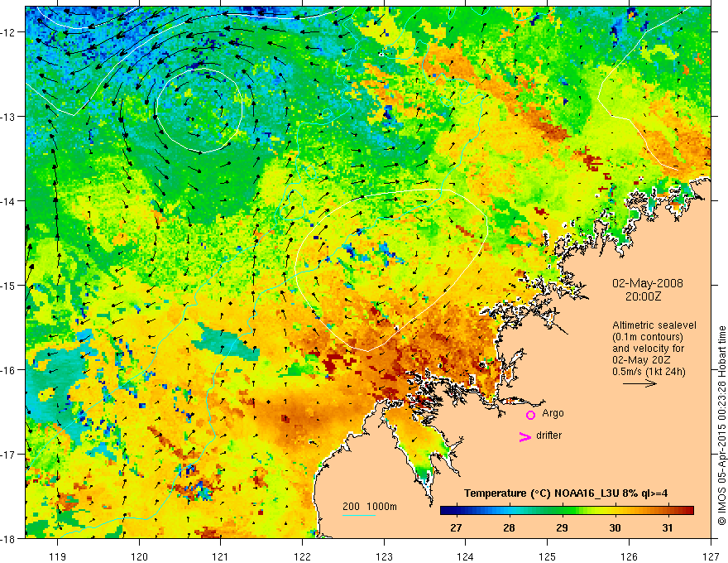Click the IMOS copyright timestamp text
The image size is (728, 563).
tap(721, 426)
